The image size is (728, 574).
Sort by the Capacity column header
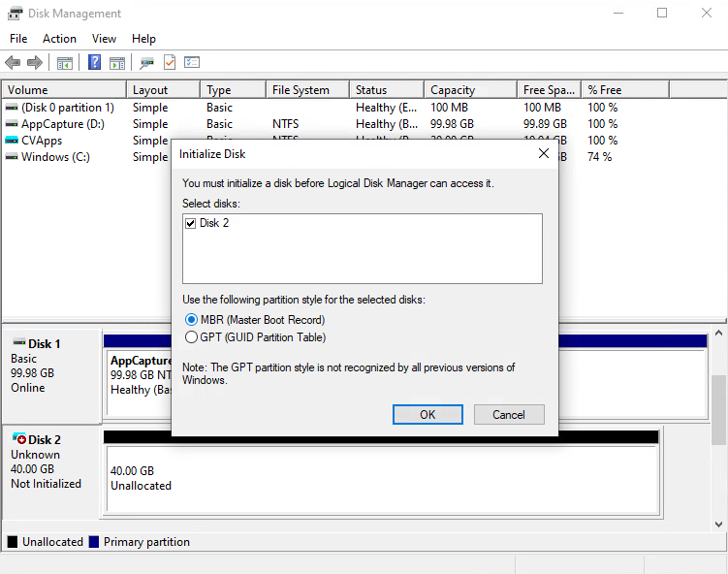(470, 89)
